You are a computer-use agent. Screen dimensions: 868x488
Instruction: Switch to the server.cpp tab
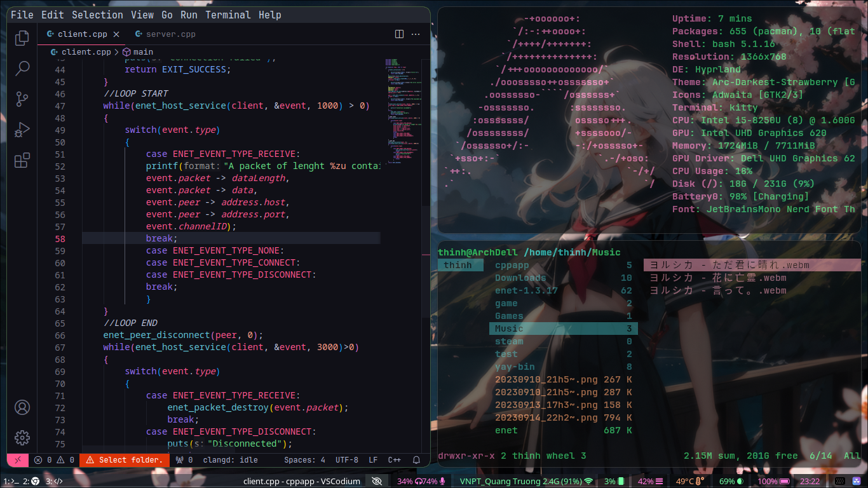point(165,34)
